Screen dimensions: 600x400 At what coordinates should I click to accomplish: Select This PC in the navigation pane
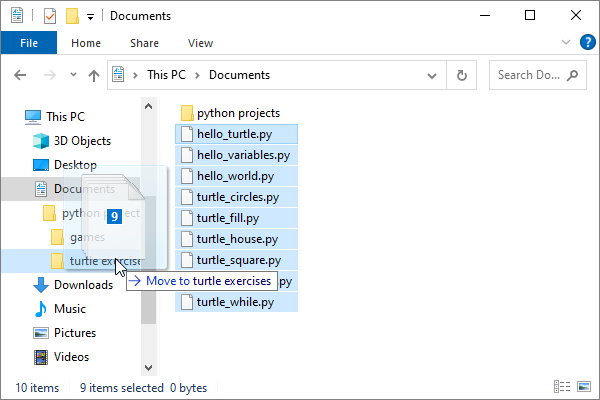pyautogui.click(x=65, y=117)
